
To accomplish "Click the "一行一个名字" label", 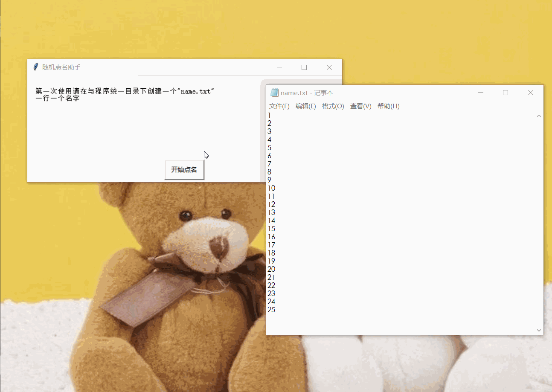I will click(57, 98).
